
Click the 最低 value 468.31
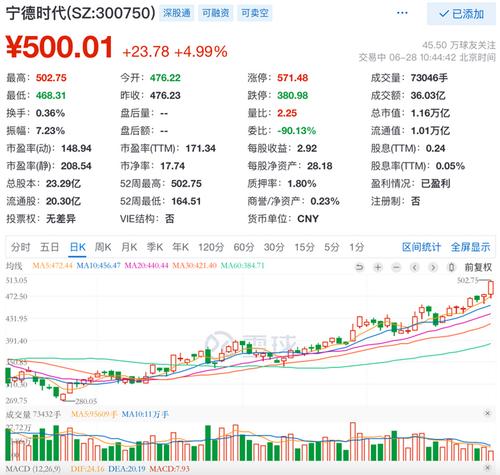pos(51,96)
